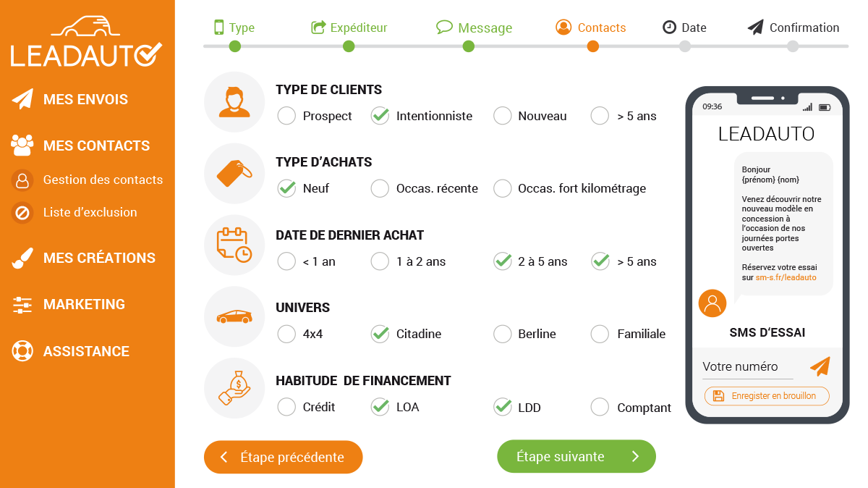Click the MES CONTACTS people icon
868x488 pixels.
(x=22, y=145)
